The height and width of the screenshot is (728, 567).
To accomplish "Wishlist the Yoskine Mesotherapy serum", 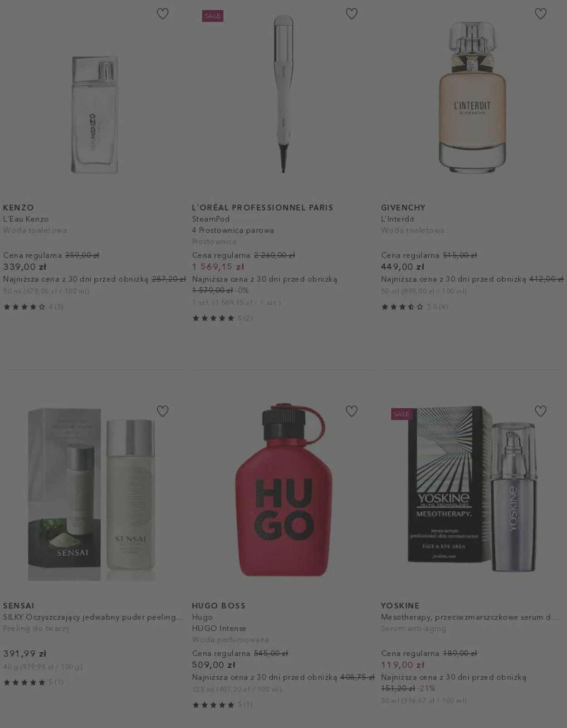I will 541,411.
